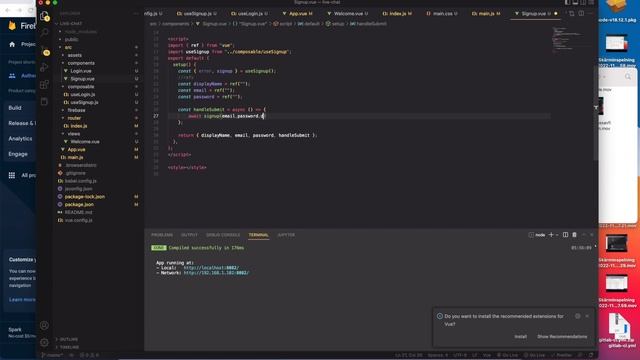Open package-lock.json in the explorer

point(85,197)
